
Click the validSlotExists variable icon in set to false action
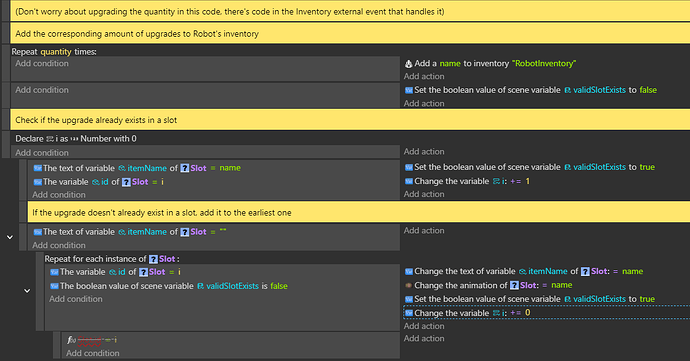point(568,90)
